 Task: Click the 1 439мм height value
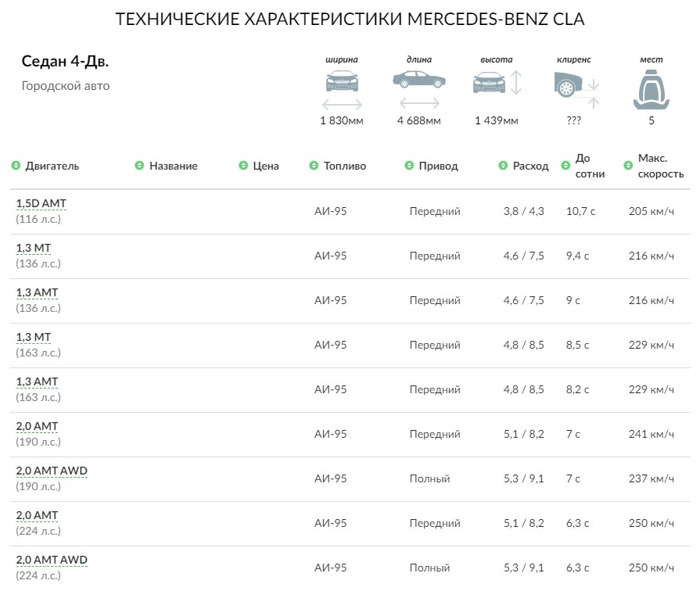[497, 120]
